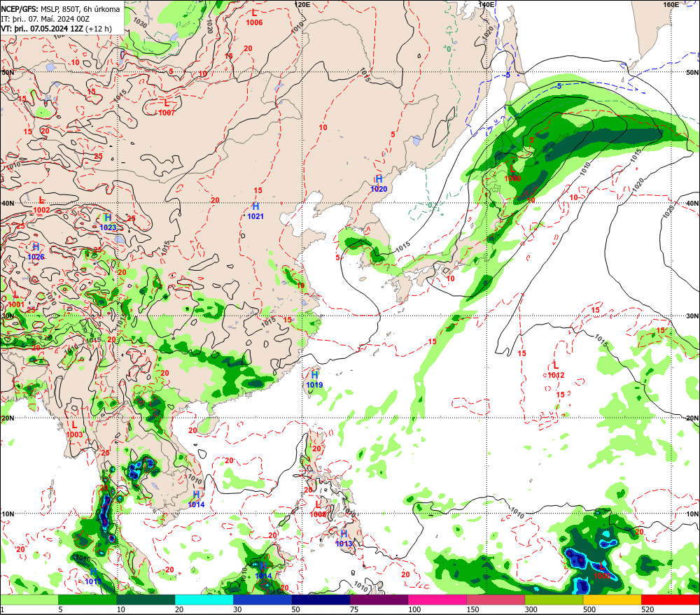Click the high pressure label '1023'
This screenshot has width=700, height=615.
pyautogui.click(x=108, y=227)
